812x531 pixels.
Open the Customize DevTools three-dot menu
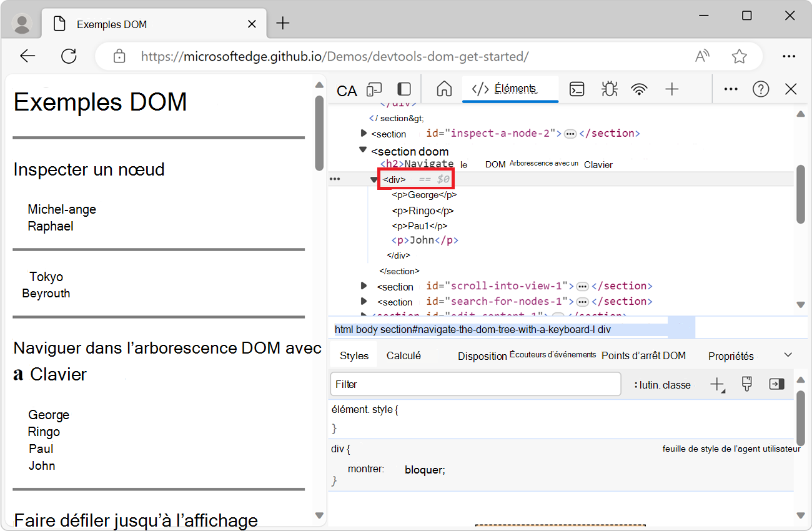(x=731, y=89)
